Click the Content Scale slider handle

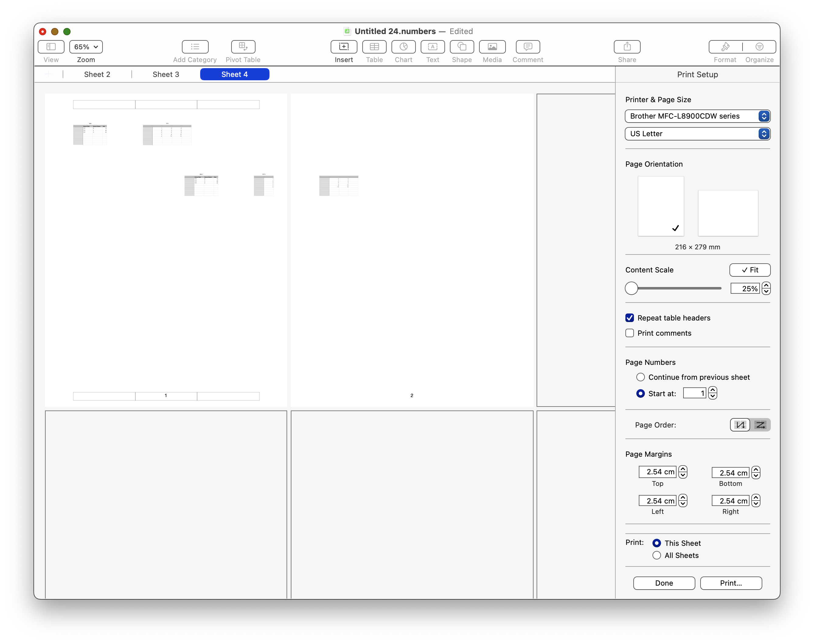[x=631, y=289]
